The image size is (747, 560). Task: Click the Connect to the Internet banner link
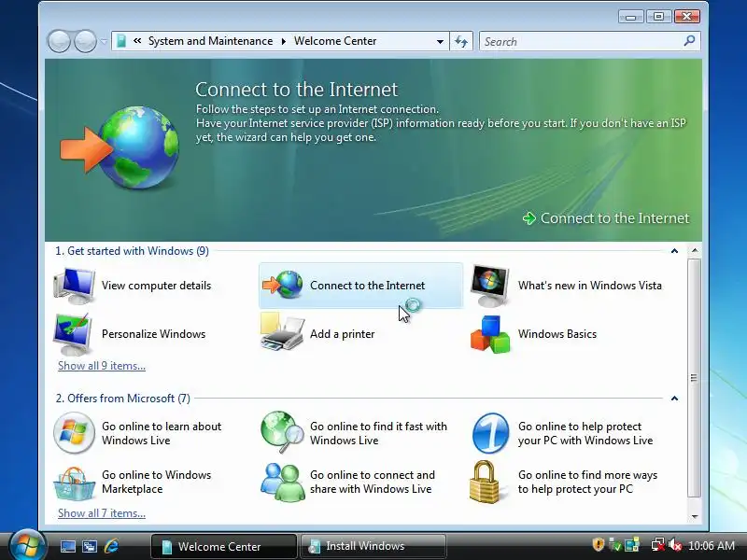click(614, 218)
